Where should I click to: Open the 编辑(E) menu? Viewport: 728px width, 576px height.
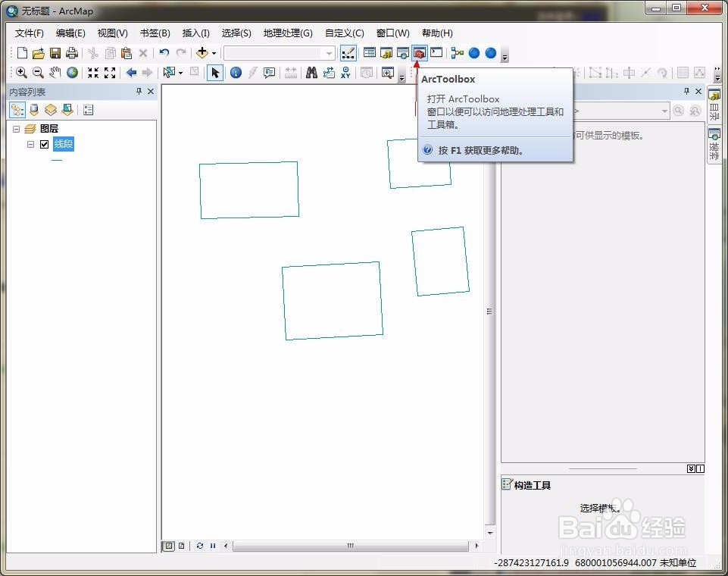coord(70,33)
